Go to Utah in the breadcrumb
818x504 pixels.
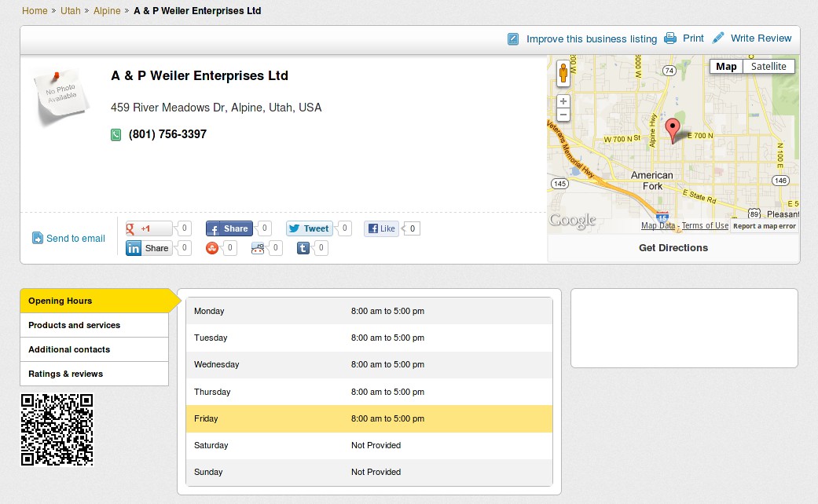click(x=70, y=11)
